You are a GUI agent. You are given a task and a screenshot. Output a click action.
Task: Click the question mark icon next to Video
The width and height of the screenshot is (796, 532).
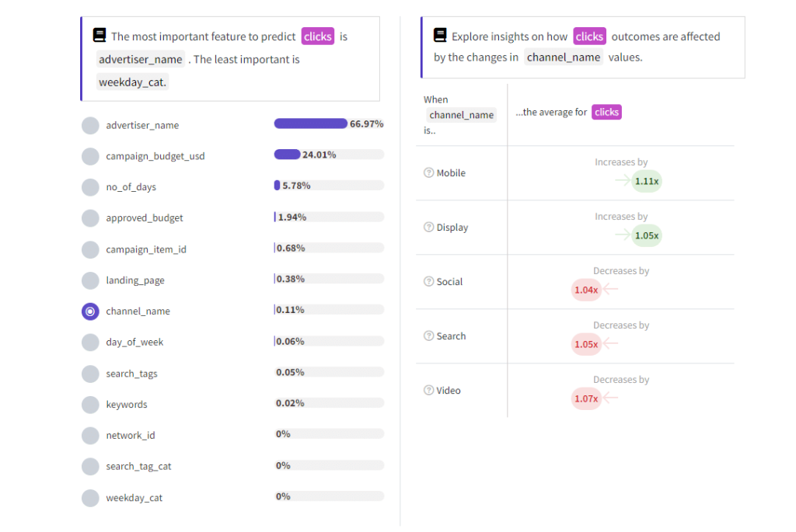[428, 390]
